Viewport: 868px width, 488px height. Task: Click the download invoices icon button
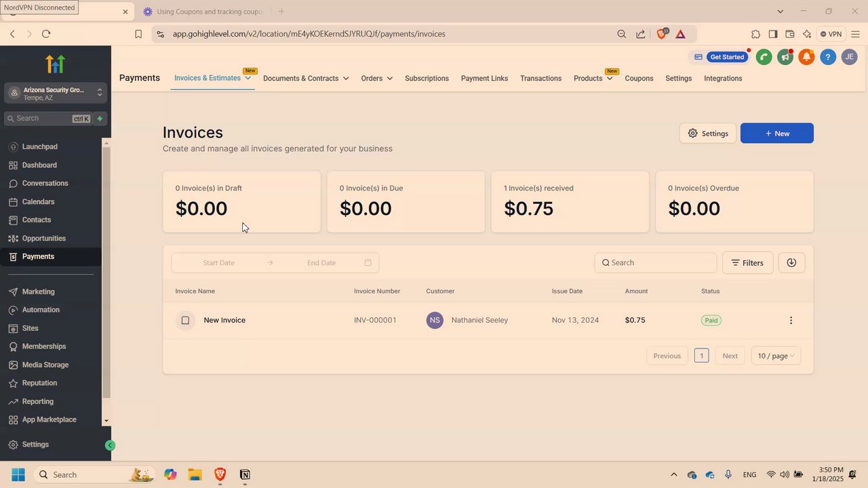tap(791, 262)
